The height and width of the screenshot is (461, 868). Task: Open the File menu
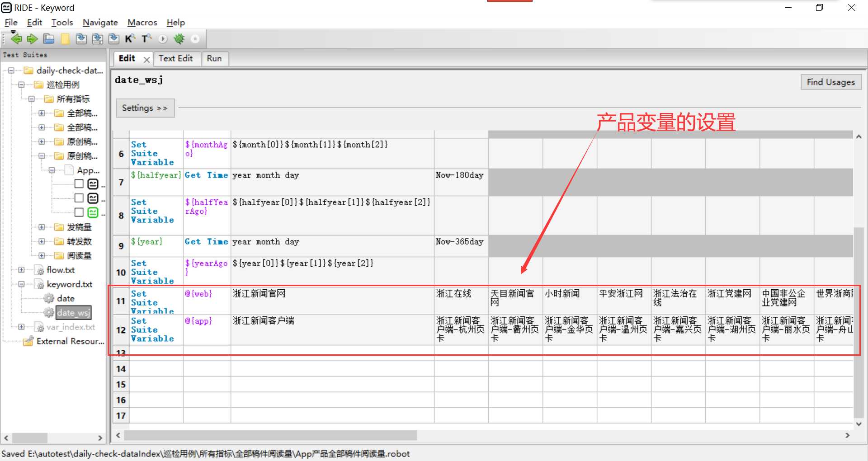pyautogui.click(x=11, y=23)
